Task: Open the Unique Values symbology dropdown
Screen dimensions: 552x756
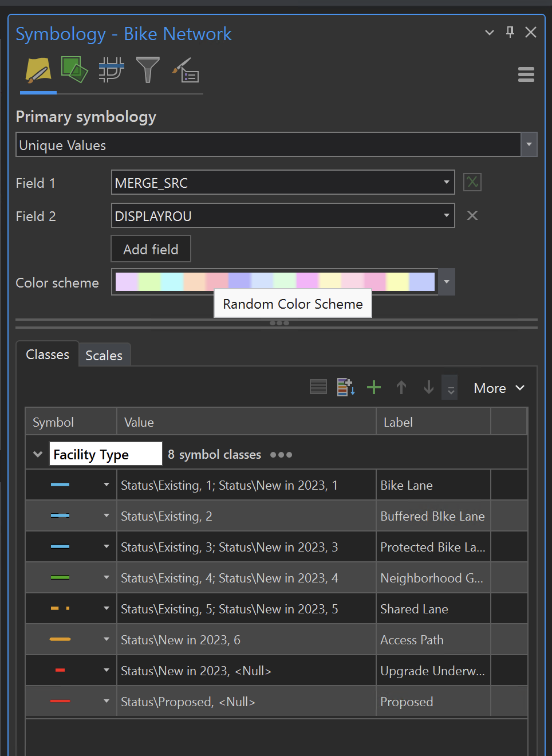Action: click(529, 144)
